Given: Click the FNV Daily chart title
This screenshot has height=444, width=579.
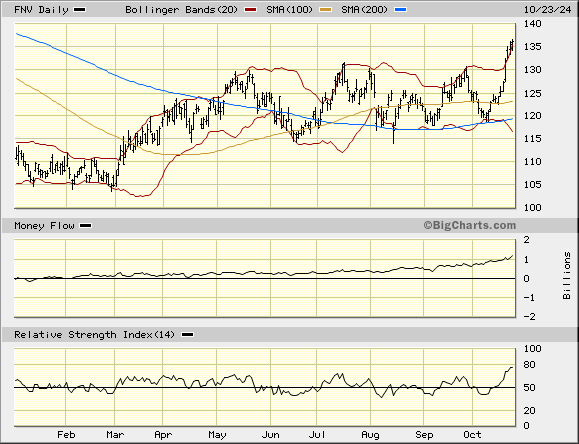Looking at the screenshot, I should (x=41, y=10).
